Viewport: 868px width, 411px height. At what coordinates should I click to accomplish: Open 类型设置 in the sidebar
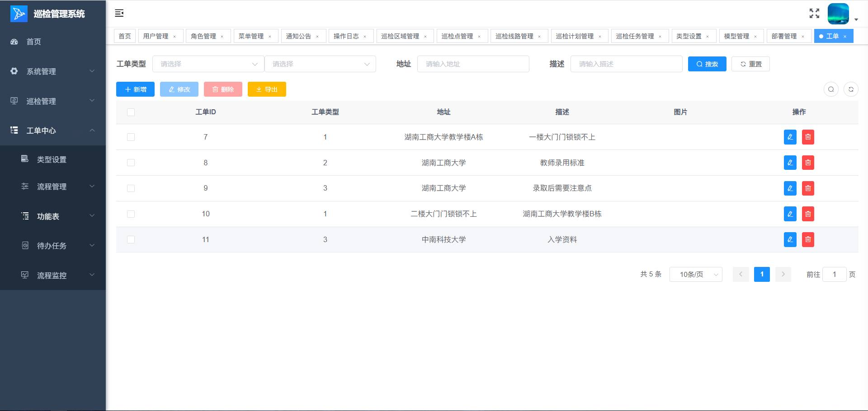point(52,159)
